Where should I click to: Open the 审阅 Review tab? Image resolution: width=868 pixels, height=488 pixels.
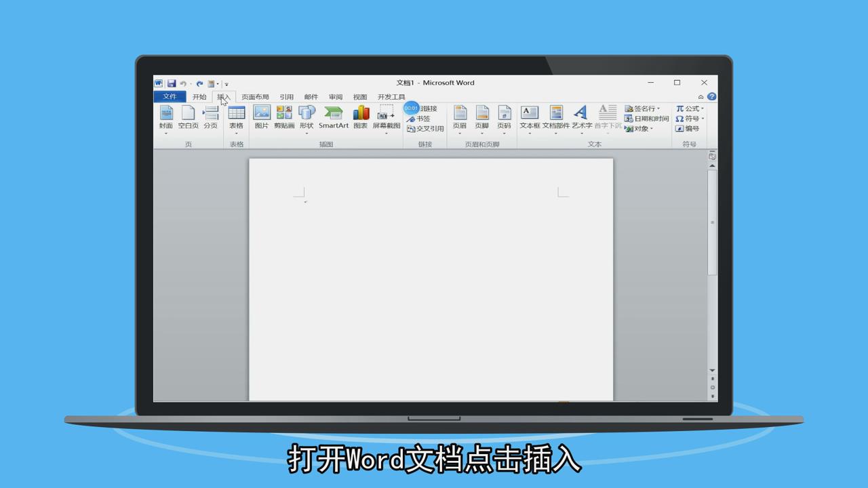[336, 97]
